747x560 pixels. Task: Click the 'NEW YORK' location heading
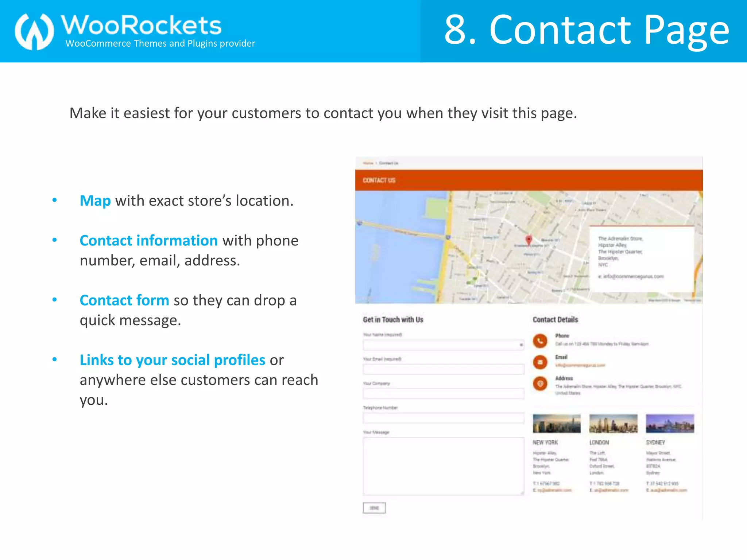(x=545, y=443)
